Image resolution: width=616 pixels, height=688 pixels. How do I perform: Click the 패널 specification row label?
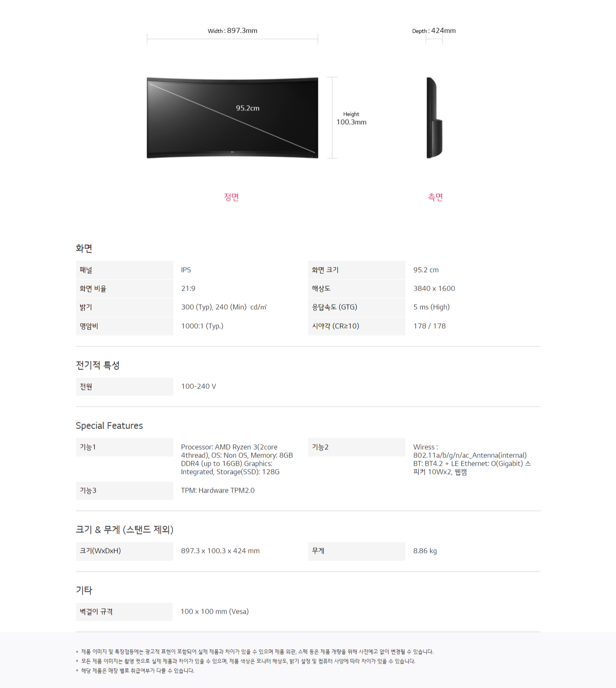[x=124, y=270]
